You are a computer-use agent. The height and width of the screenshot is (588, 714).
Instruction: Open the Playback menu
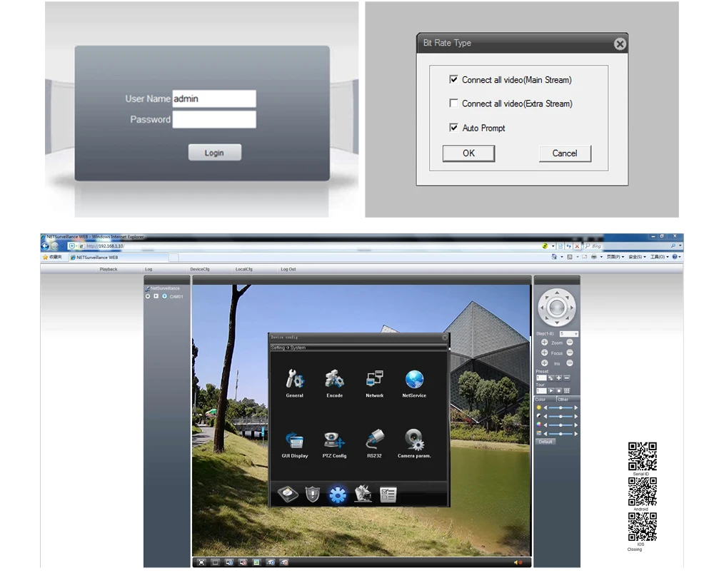click(109, 269)
